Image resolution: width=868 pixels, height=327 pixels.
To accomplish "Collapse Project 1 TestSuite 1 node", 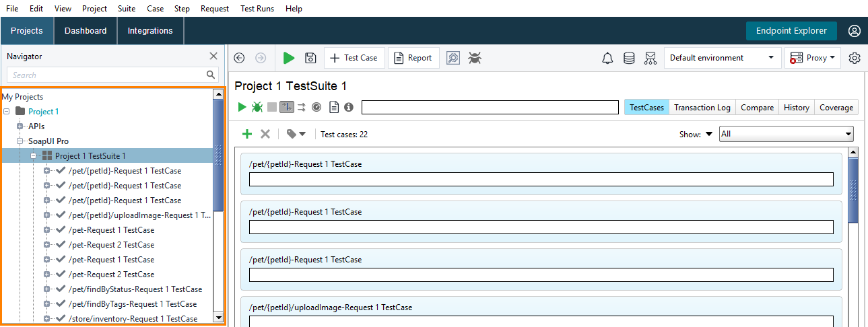I will [33, 155].
